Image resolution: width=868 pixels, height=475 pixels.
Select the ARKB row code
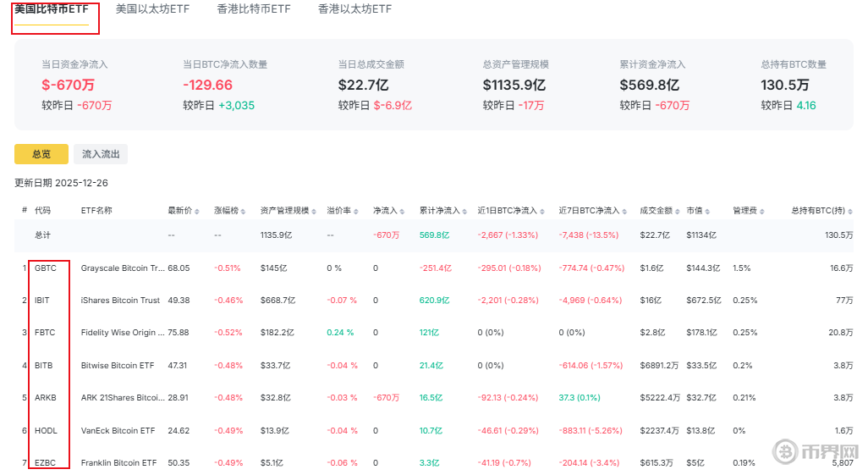[x=46, y=398]
